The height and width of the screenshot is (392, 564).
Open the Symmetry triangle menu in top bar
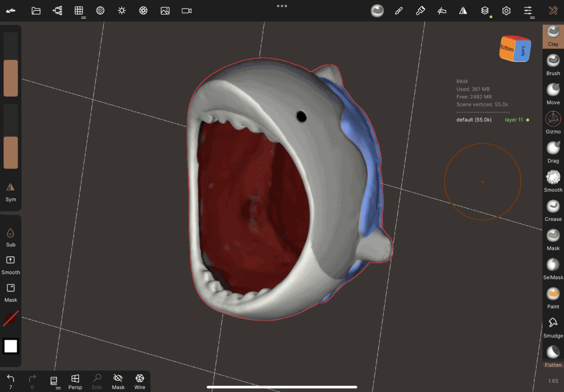point(463,10)
